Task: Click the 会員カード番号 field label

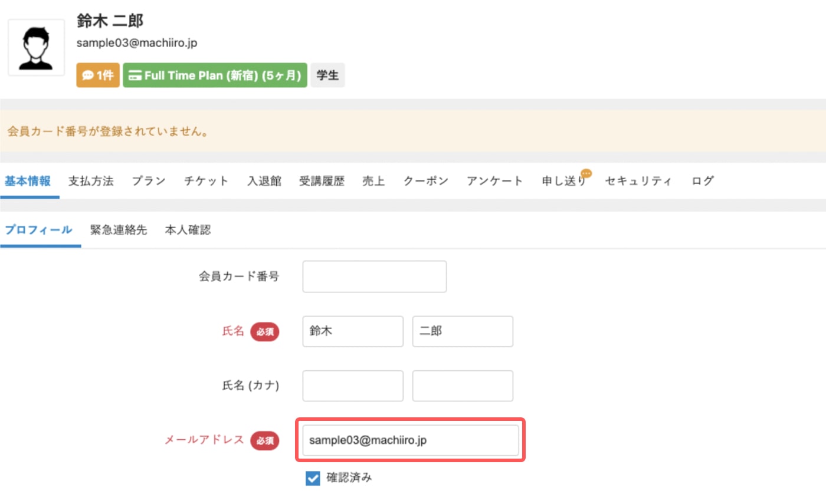Action: point(239,276)
